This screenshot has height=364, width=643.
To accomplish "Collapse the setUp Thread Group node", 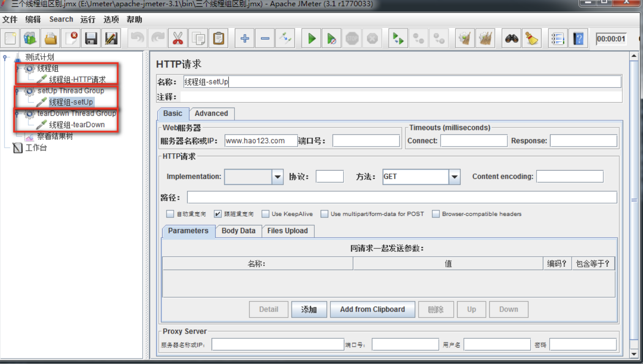I will [x=17, y=91].
